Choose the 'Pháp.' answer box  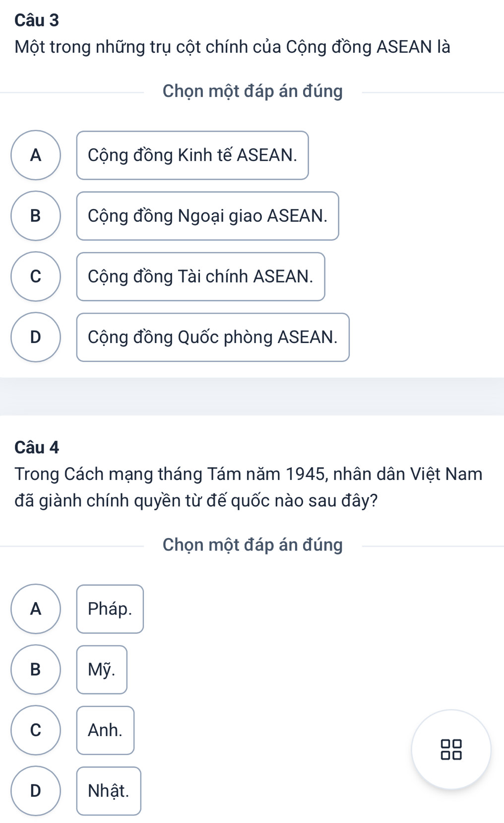110,609
